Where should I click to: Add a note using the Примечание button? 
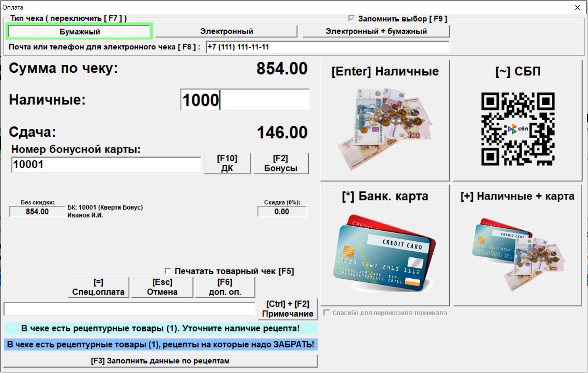click(288, 309)
